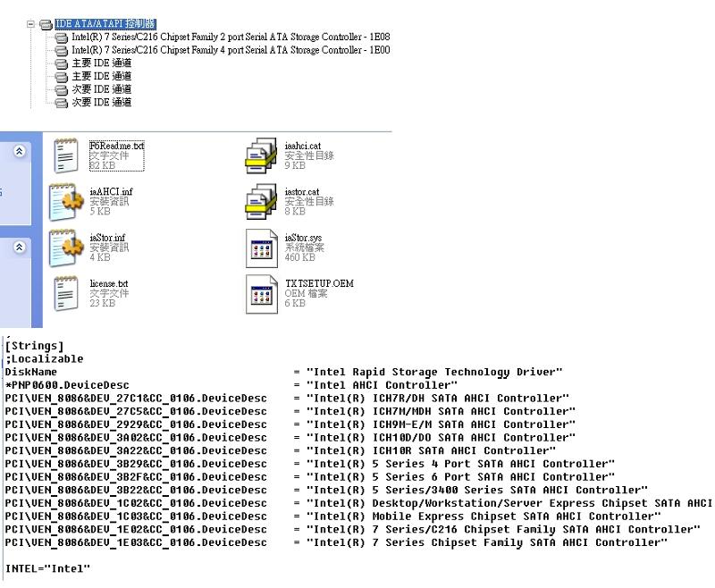Select the IDE ATA/ATAPI 控制器 label
The height and width of the screenshot is (588, 715).
click(x=105, y=24)
